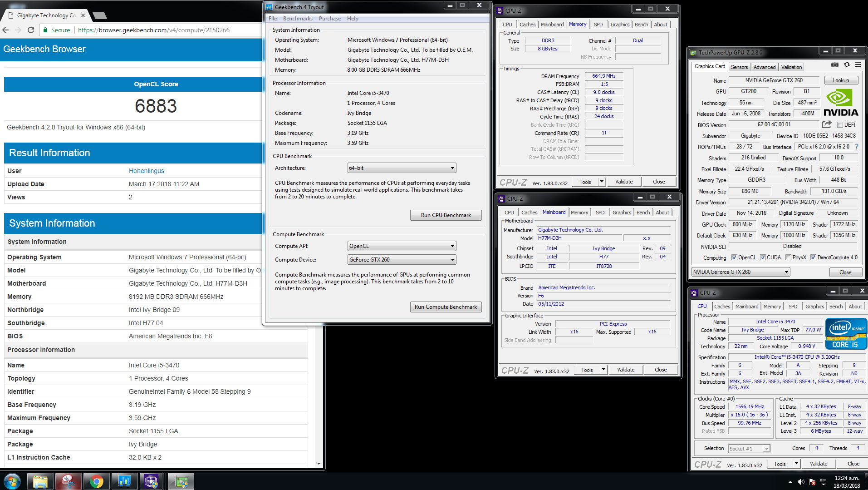
Task: Show hidden tray icons arrow
Action: pos(790,482)
